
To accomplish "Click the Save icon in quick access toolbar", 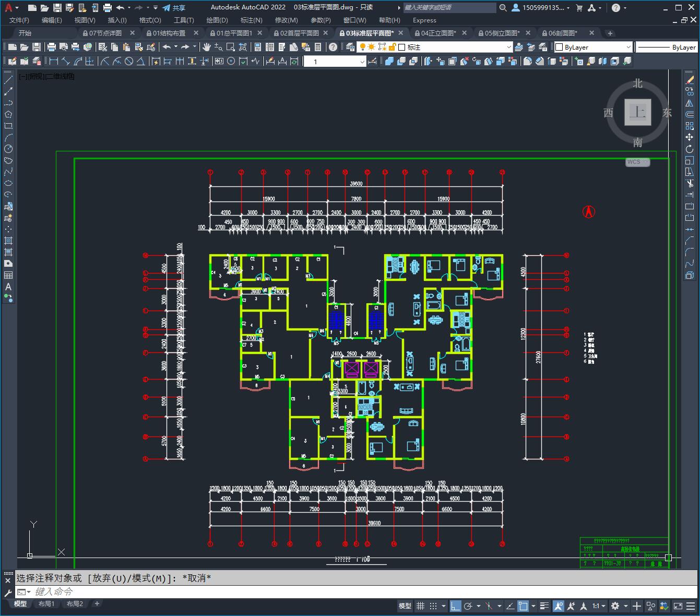I will (x=57, y=8).
